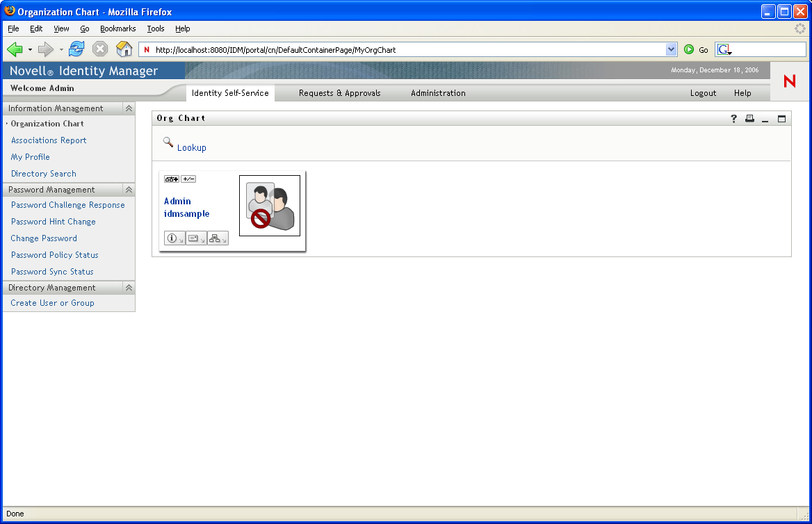Open Org Chart portlet help question mark
812x524 pixels.
click(734, 119)
